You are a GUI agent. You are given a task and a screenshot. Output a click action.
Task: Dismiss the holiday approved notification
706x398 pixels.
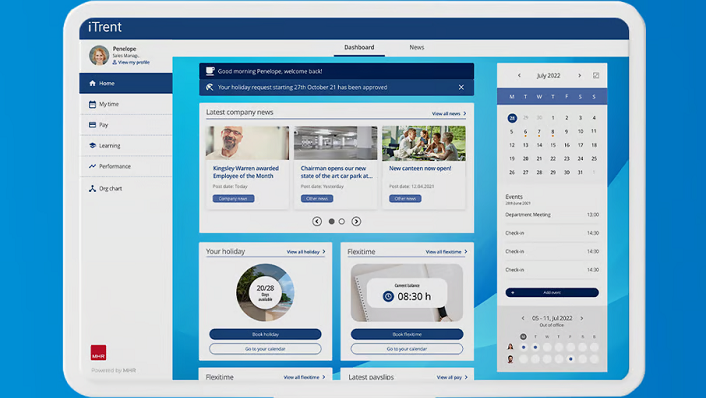(x=461, y=87)
